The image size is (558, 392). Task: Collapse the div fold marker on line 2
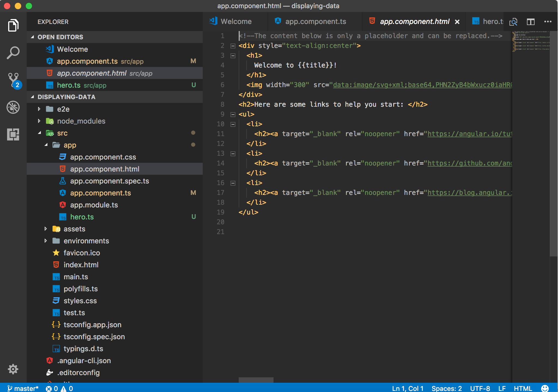pos(233,46)
